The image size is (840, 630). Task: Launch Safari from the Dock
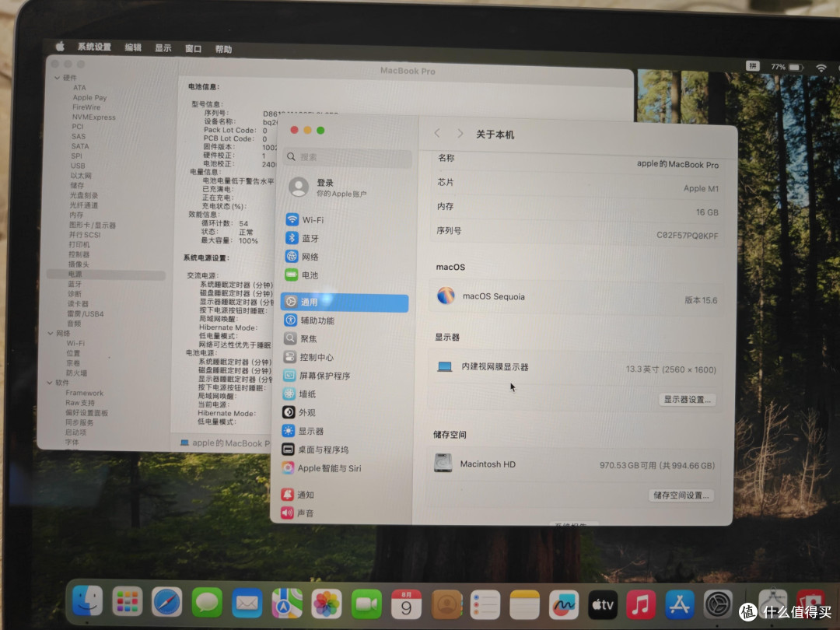167,602
